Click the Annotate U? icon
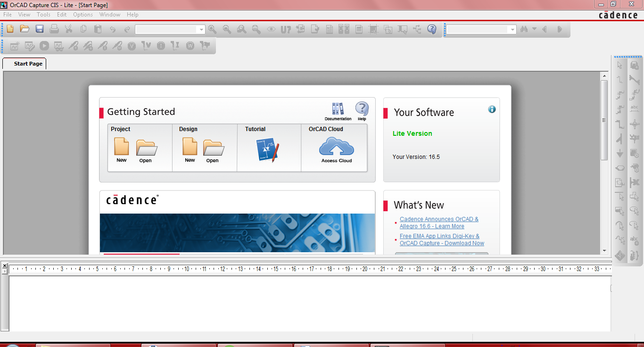 (286, 29)
